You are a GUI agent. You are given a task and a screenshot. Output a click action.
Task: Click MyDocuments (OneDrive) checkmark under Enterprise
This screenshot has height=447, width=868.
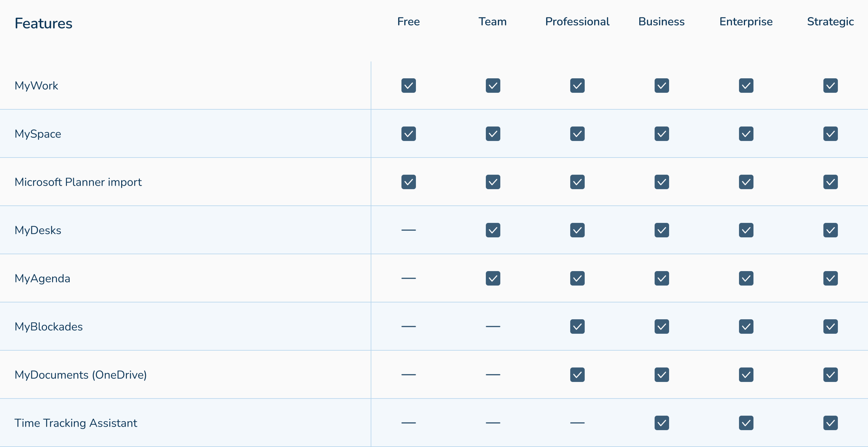(746, 375)
